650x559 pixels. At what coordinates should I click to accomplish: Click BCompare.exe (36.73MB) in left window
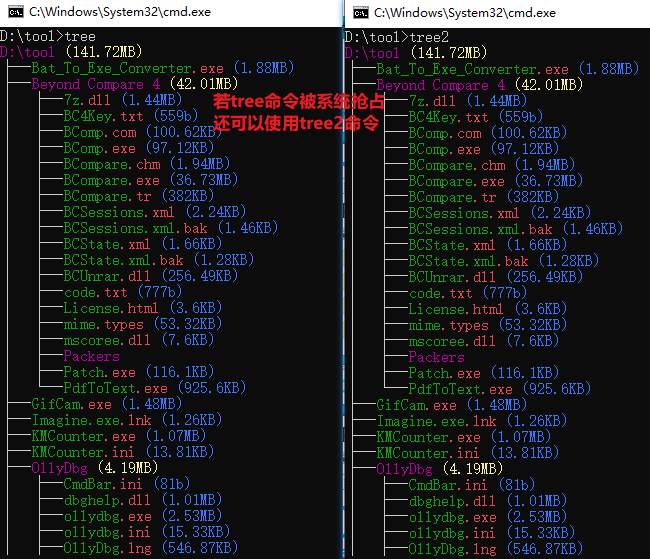[x=111, y=181]
